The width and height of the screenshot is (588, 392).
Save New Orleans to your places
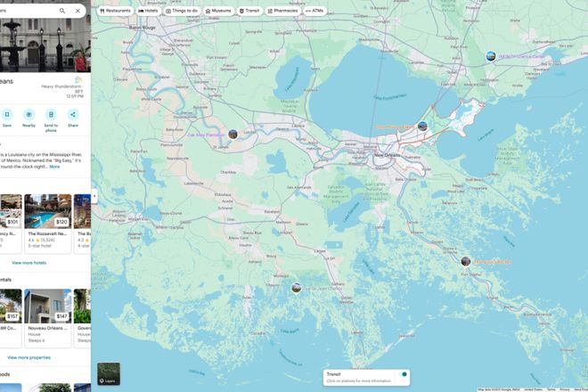[7, 115]
